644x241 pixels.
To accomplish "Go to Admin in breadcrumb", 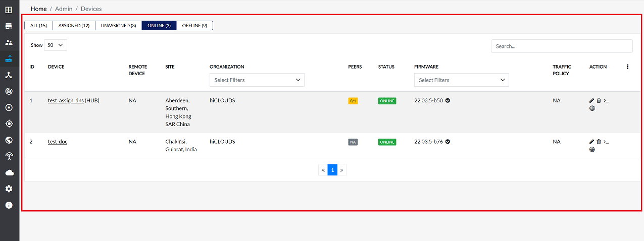I will [64, 9].
